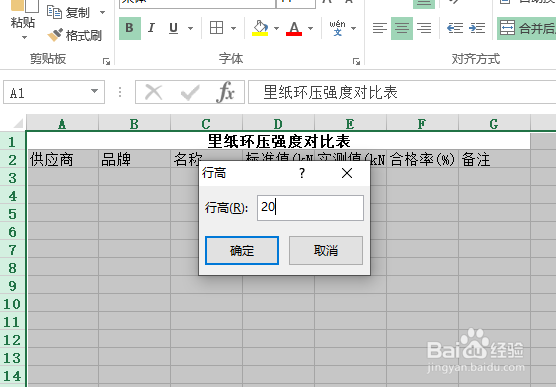Image resolution: width=556 pixels, height=387 pixels.
Task: Toggle Underline formatting button
Action: pyautogui.click(x=173, y=28)
